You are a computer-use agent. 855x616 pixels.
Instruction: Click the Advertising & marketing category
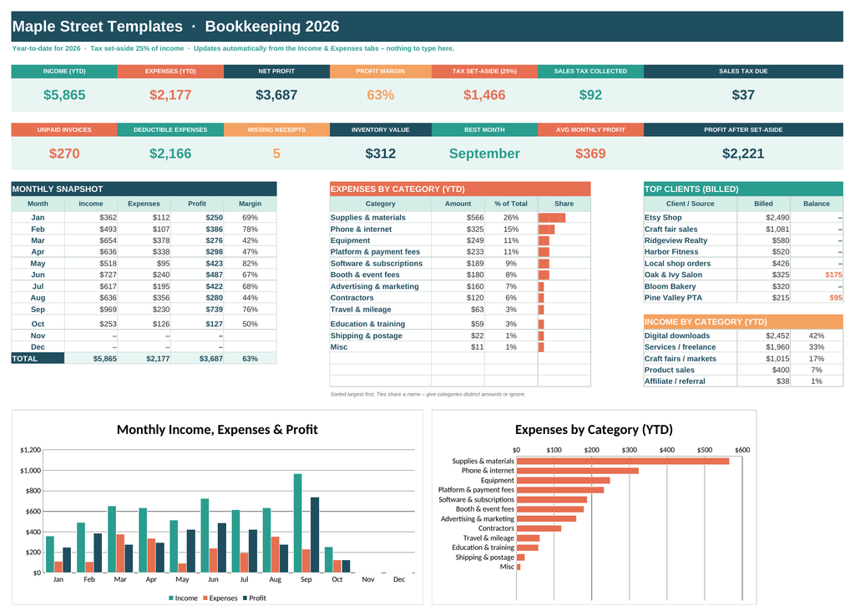[x=380, y=286]
